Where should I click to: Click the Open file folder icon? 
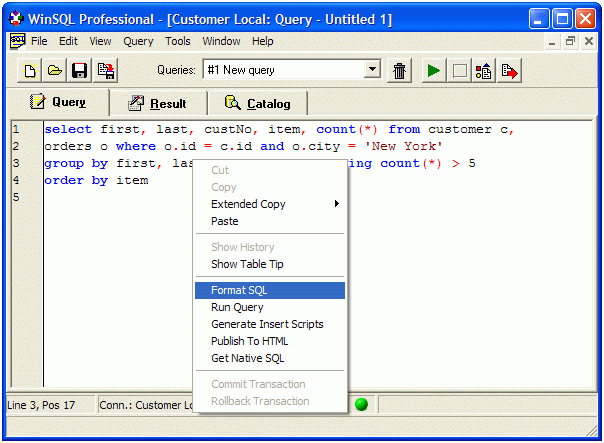pyautogui.click(x=54, y=70)
